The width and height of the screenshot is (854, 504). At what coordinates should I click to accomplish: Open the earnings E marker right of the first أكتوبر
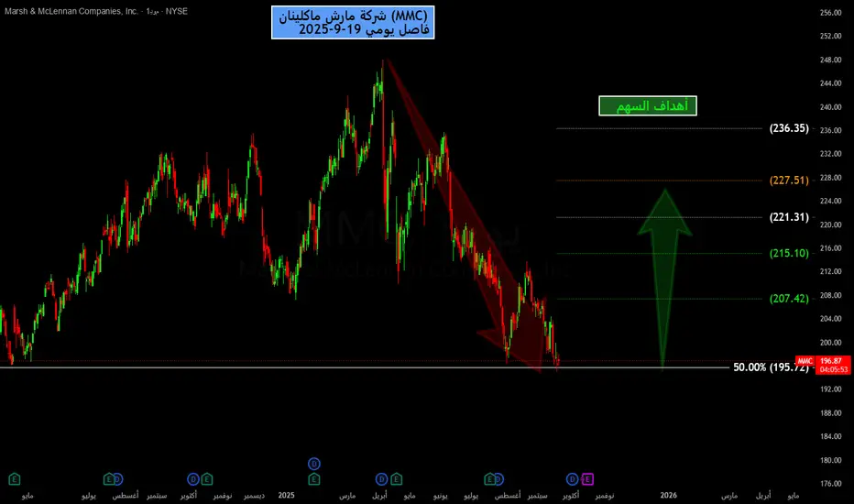point(206,479)
